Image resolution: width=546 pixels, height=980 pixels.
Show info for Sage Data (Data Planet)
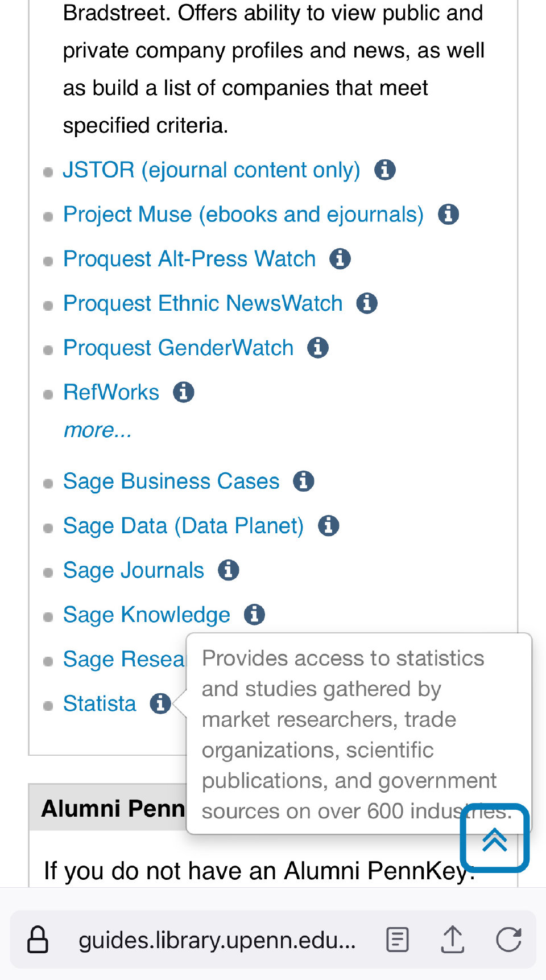(x=328, y=525)
